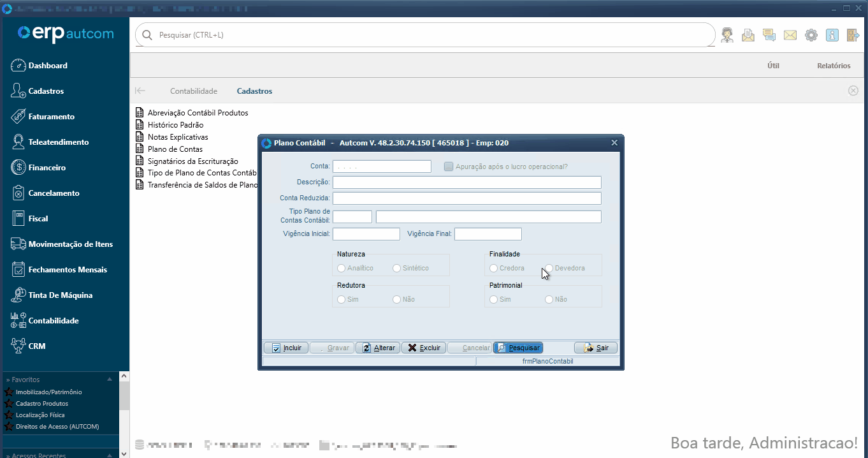Viewport: 868px width, 458px height.
Task: Open favorite Localização Física
Action: pos(40,415)
